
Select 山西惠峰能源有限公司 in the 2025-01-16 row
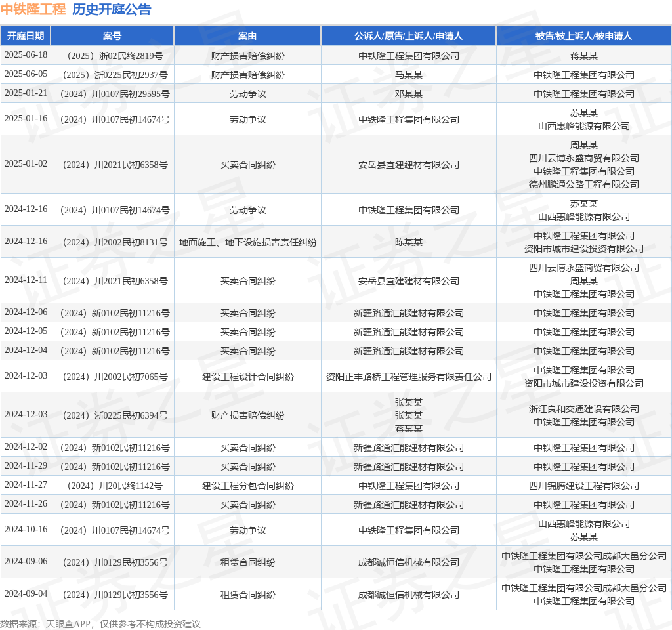[x=583, y=126]
